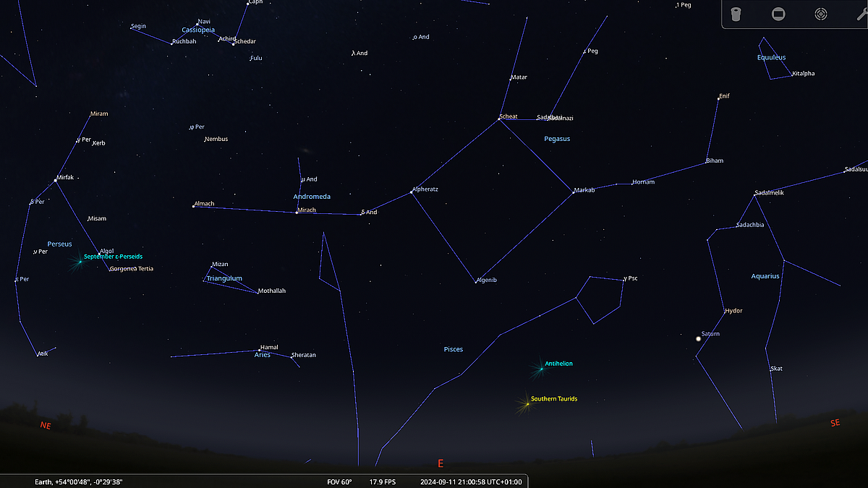
Task: Select the star Algenib
Action: pyautogui.click(x=476, y=281)
